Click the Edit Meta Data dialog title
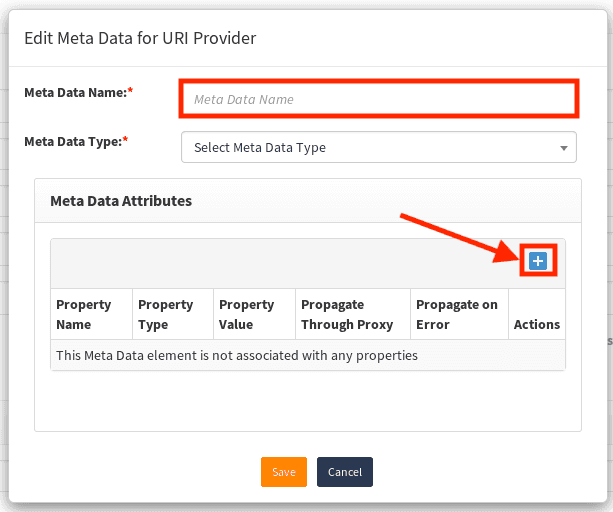Screen dimensions: 613x512 tap(140, 38)
